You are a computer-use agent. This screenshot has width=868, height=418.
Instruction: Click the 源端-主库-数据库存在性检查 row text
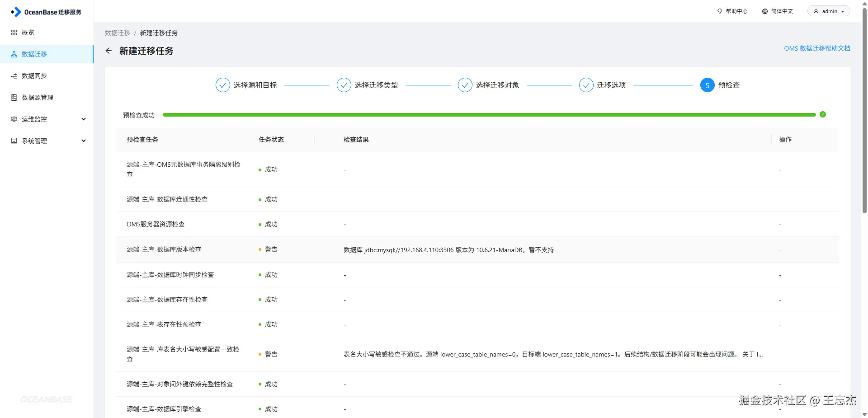click(x=167, y=300)
